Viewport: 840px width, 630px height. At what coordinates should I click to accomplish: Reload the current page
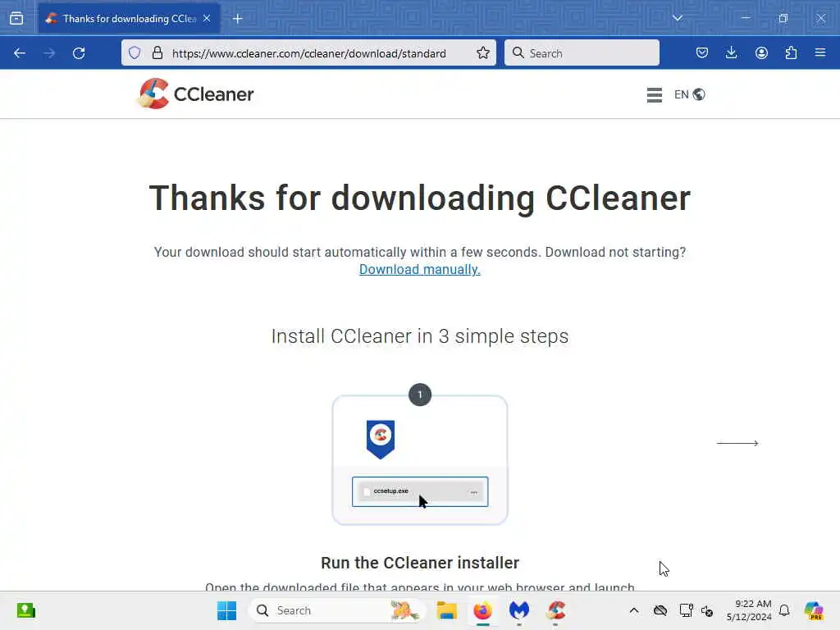pyautogui.click(x=79, y=53)
